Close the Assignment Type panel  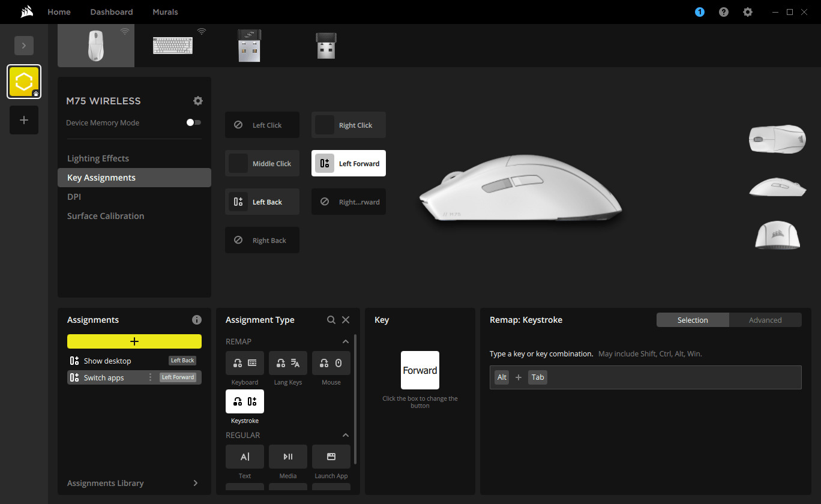[x=346, y=320]
